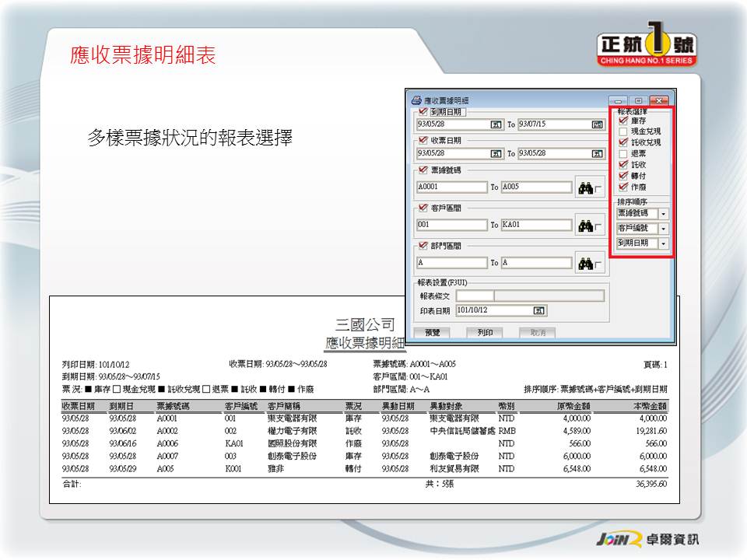This screenshot has width=747, height=560.
Task: Click the 票據號碼 start field A0001
Action: pyautogui.click(x=451, y=187)
